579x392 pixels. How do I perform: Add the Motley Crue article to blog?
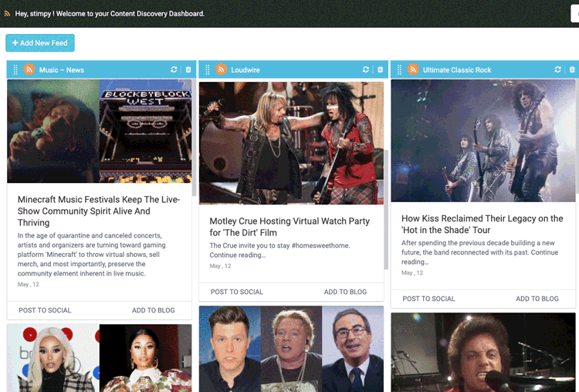[x=345, y=292]
